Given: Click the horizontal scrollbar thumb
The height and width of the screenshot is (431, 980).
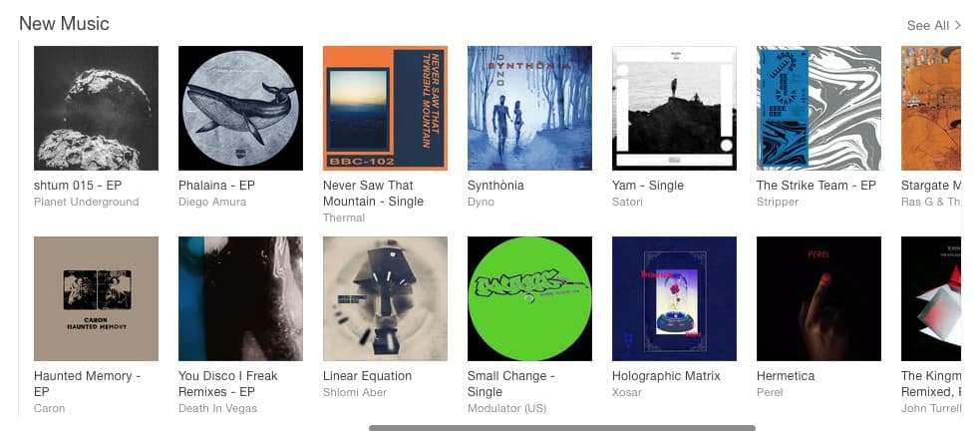Looking at the screenshot, I should point(562,428).
